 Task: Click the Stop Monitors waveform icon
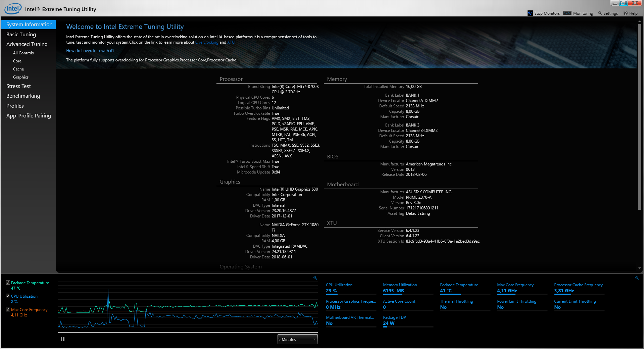[x=530, y=13]
